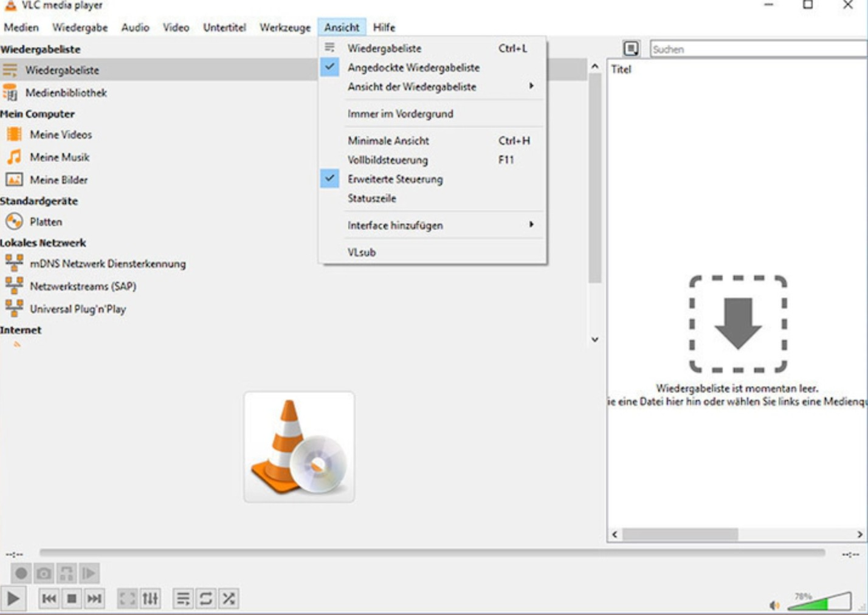Open the Medien menu
Screen dimensions: 868x615
click(x=21, y=27)
